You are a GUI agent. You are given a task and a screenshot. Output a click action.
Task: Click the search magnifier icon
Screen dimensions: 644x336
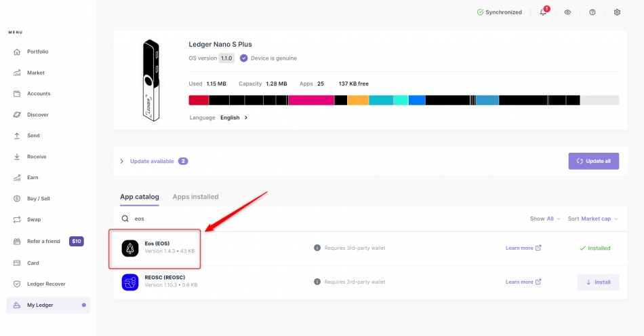tap(125, 219)
